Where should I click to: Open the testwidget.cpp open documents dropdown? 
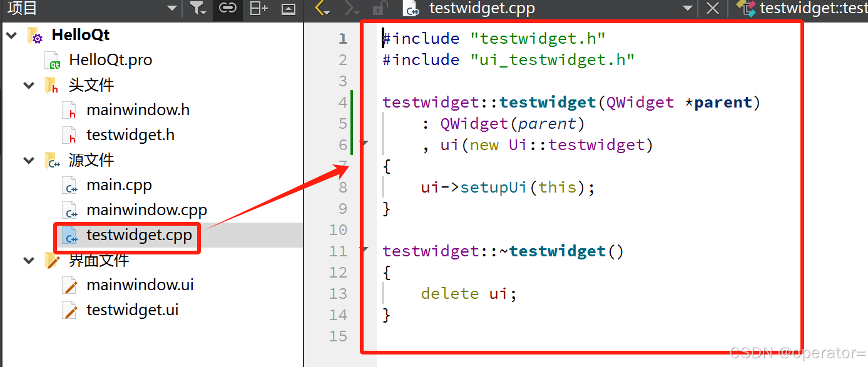[688, 9]
